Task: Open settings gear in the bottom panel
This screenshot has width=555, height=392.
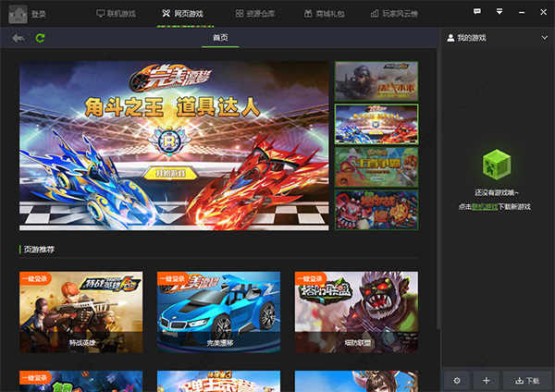Action: click(457, 380)
